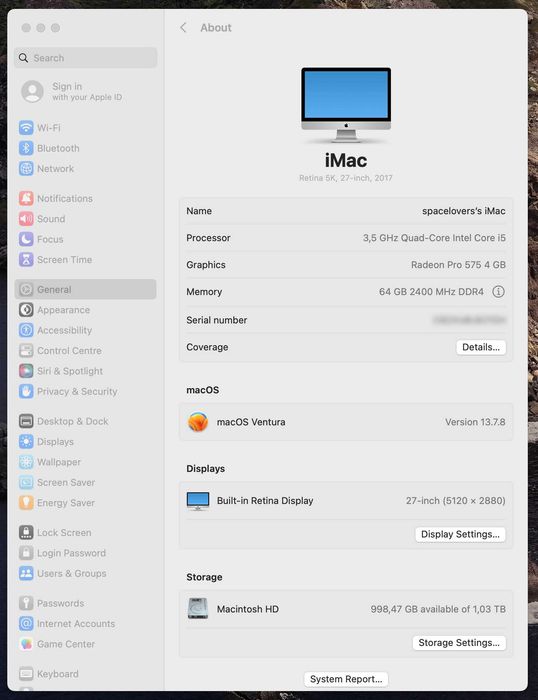Viewport: 538px width, 700px height.
Task: Click the Retina 5K, 27-inch, 2017 subtitle
Action: 346,178
